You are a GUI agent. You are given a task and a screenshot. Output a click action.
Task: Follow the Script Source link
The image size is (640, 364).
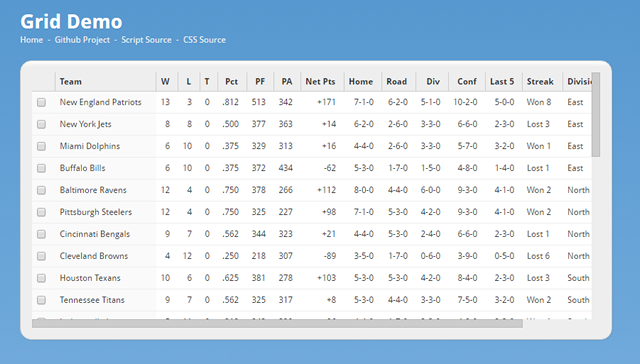[x=146, y=40]
